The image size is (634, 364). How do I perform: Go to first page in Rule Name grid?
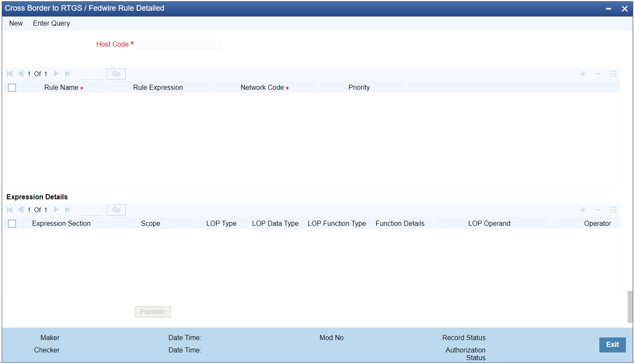pyautogui.click(x=9, y=74)
